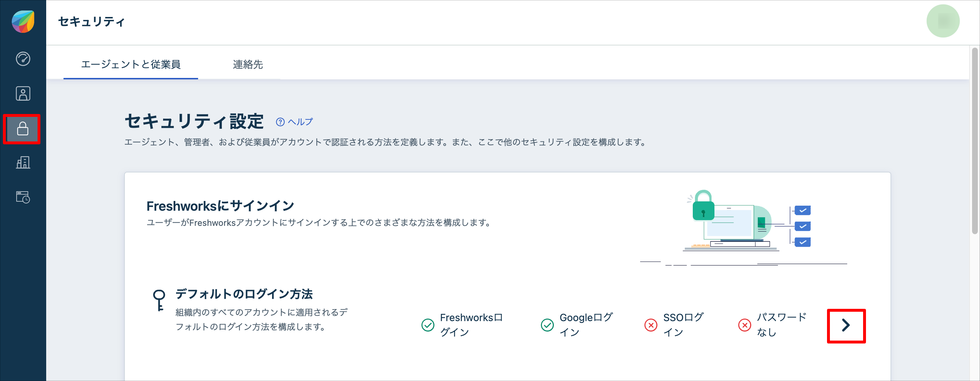The image size is (980, 381).
Task: Click the Freshworksにサインイン section title
Action: [220, 206]
